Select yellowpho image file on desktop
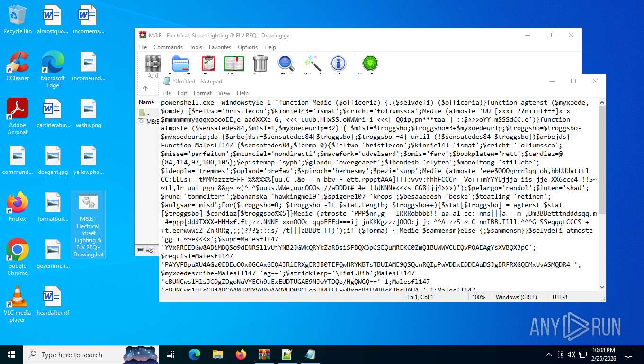Viewport: 644px width, 364px height. pyautogui.click(x=89, y=160)
